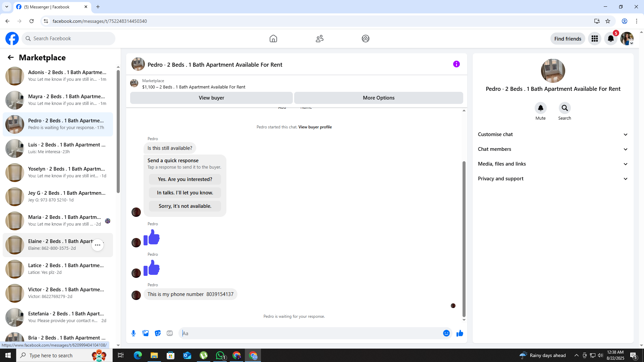644x362 pixels.
Task: Click the View buyer button
Action: point(211,98)
